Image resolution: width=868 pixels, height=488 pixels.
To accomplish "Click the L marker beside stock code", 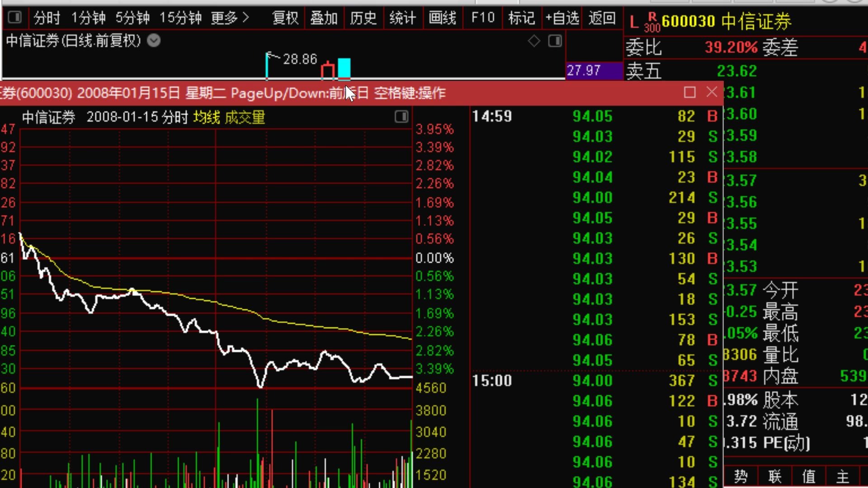I will click(634, 23).
